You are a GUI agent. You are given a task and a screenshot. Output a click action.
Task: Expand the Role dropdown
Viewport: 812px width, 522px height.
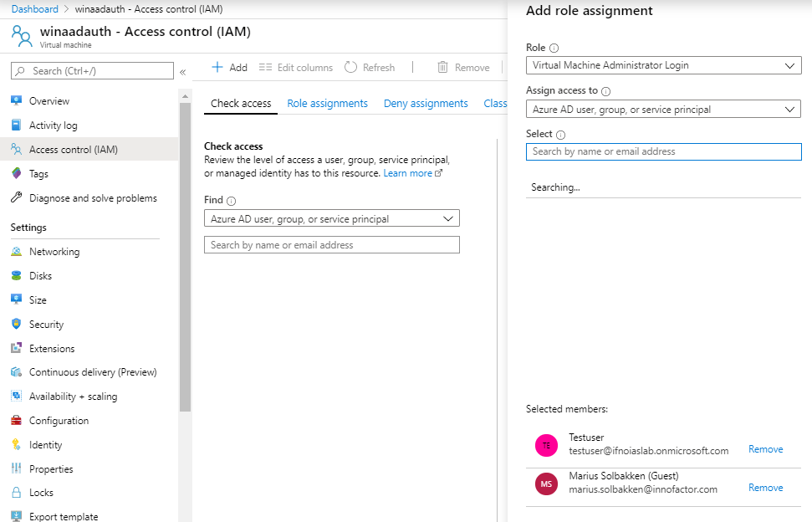point(663,65)
